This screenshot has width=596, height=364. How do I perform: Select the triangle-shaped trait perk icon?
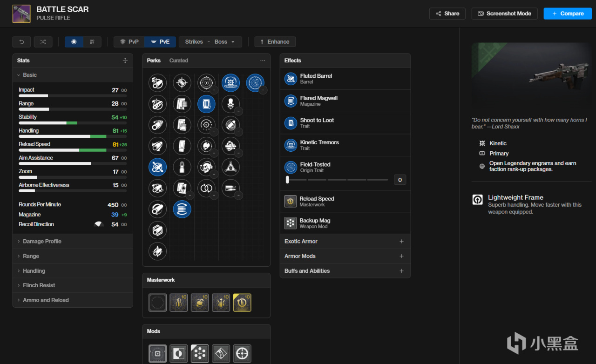tap(230, 167)
